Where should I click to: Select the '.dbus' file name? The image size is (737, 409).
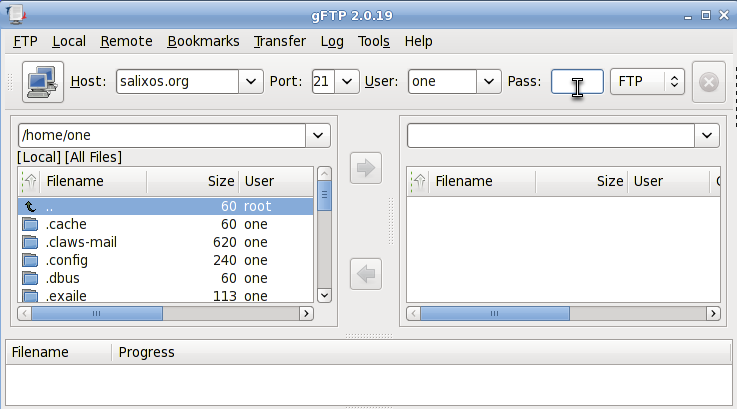(x=63, y=278)
